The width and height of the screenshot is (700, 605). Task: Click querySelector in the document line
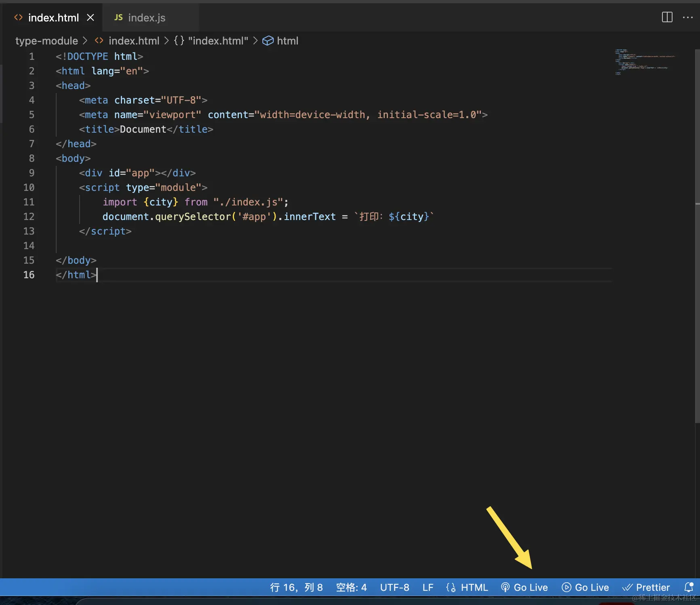193,216
